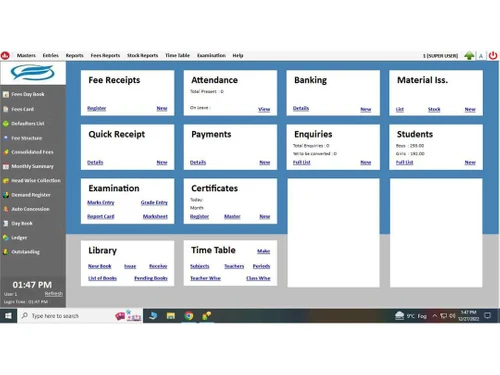500x375 pixels.
Task: Open the Outstanding sidebar icon
Action: (6, 252)
